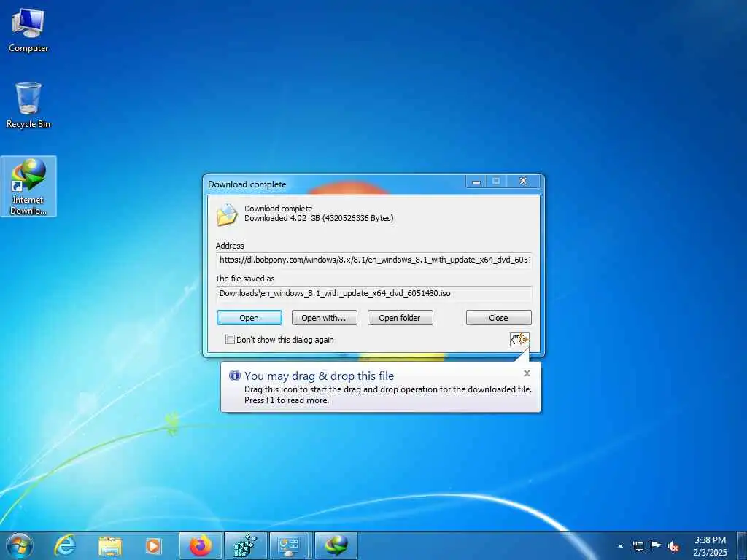The image size is (747, 560).
Task: Click the Close button in the dialog
Action: click(498, 318)
